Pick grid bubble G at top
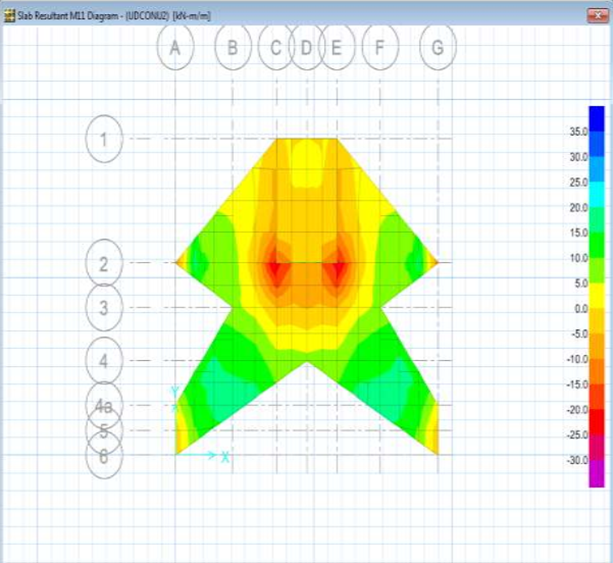The image size is (613, 563). (437, 48)
